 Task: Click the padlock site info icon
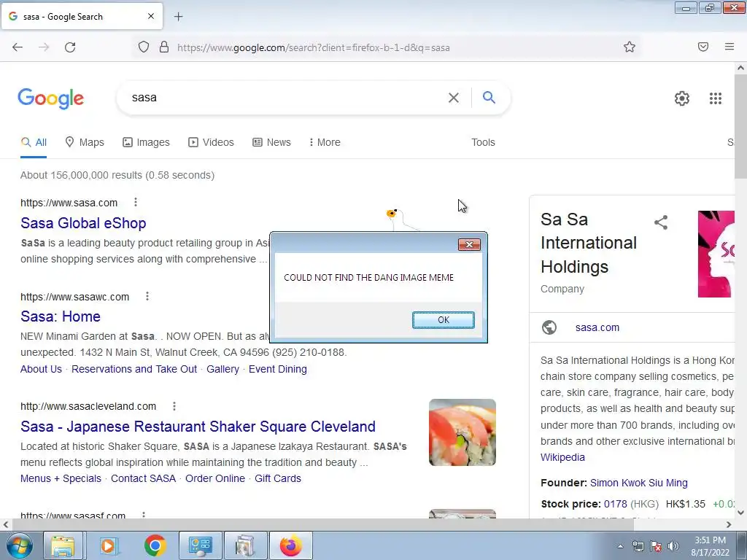pyautogui.click(x=164, y=47)
